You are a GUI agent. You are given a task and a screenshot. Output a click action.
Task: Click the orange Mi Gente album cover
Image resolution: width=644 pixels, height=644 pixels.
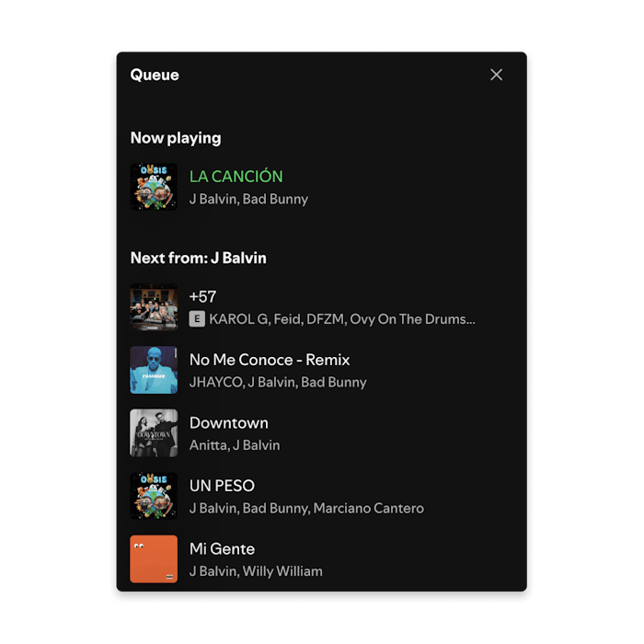pyautogui.click(x=154, y=559)
